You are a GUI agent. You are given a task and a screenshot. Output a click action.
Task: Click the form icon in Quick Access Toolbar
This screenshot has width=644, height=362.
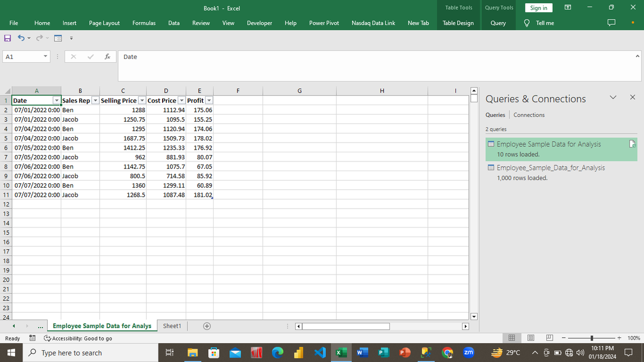tap(58, 38)
